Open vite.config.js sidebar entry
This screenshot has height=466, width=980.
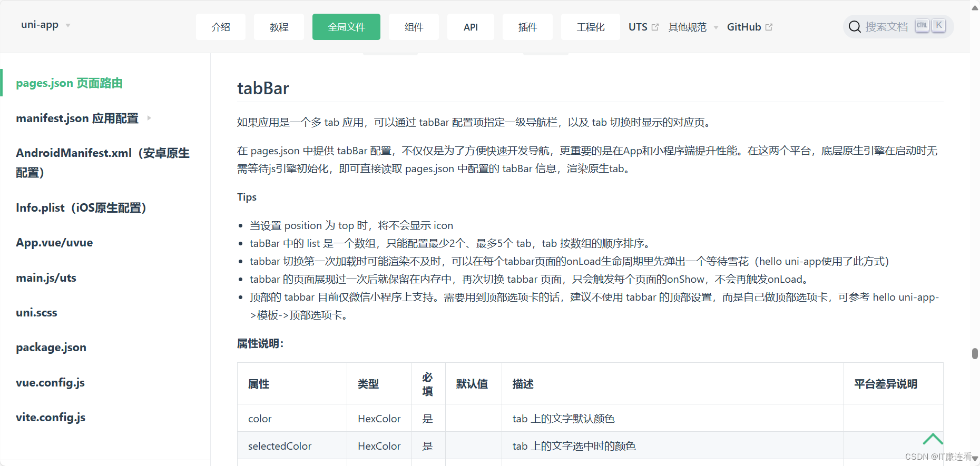point(51,418)
